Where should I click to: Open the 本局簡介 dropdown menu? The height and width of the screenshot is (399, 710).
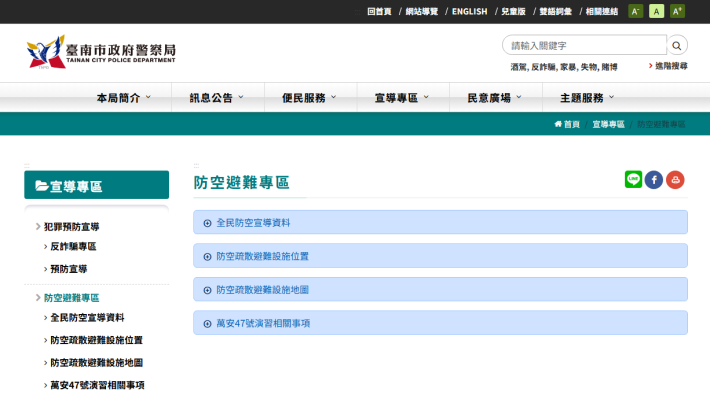pyautogui.click(x=123, y=97)
